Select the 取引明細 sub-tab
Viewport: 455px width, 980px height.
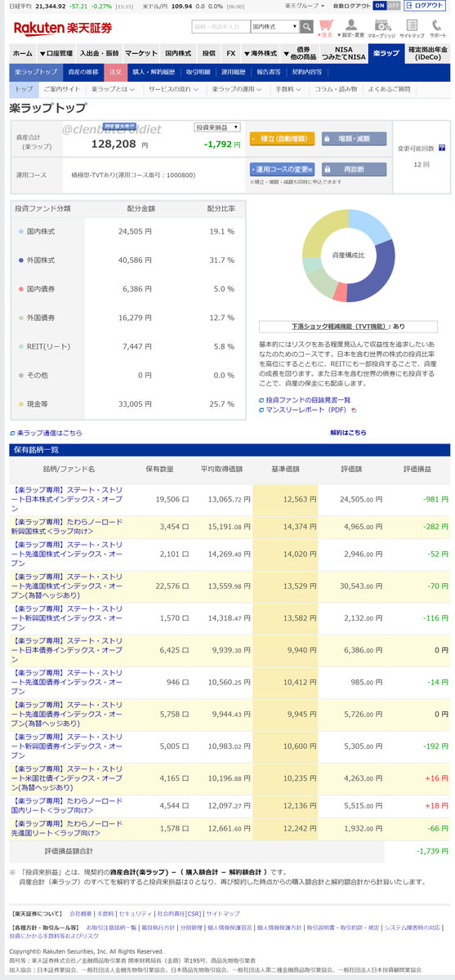199,72
